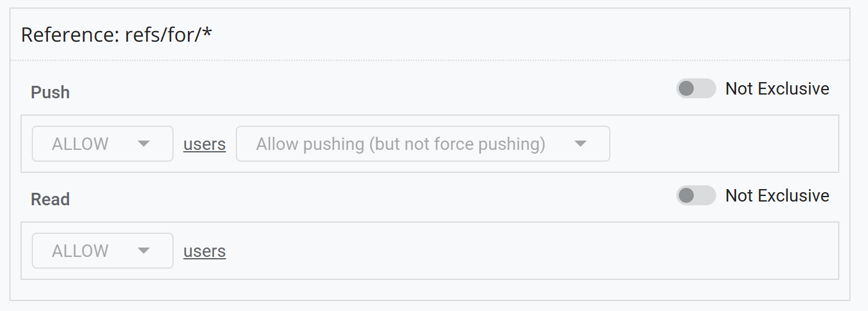This screenshot has height=311, width=868.
Task: Click the arrow icon on Push ALLOW selector
Action: (x=144, y=144)
